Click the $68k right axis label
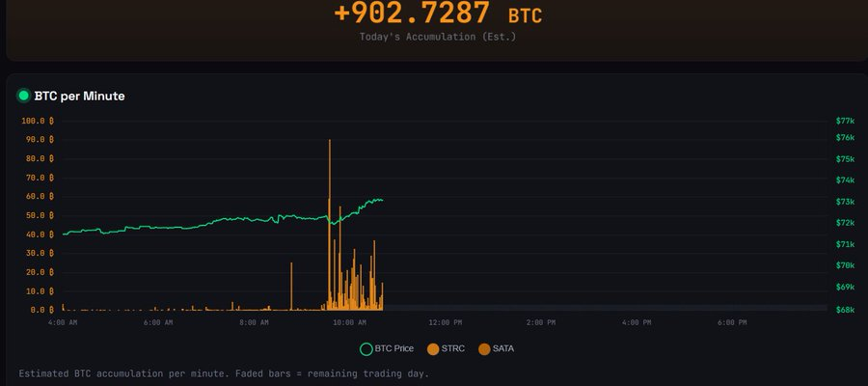 845,310
